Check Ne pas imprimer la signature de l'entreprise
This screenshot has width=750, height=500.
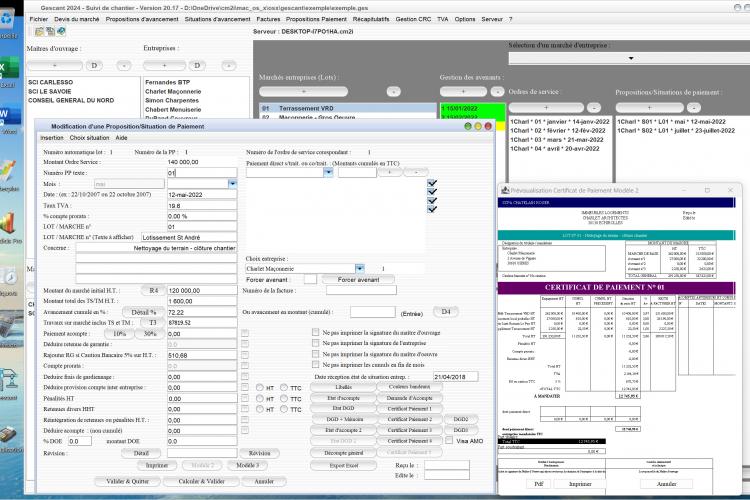point(316,343)
